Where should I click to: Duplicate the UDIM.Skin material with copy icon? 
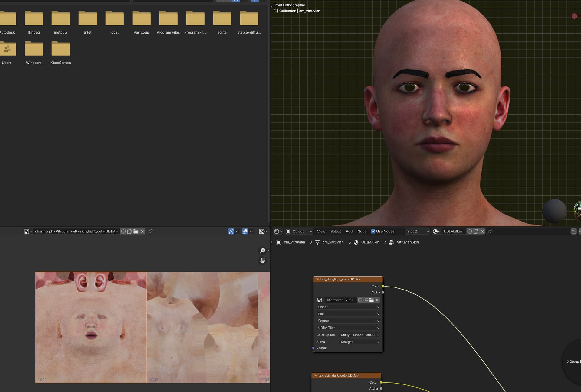(x=476, y=231)
